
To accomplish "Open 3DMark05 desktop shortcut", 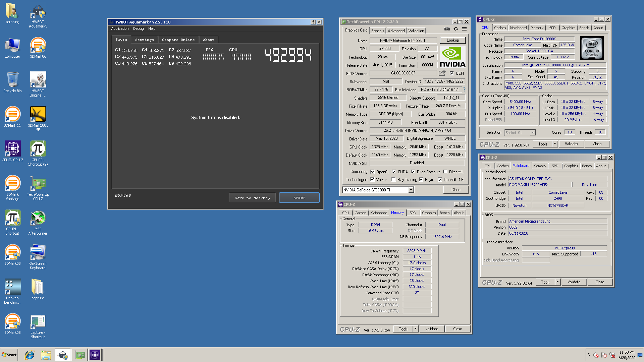I will tap(12, 324).
